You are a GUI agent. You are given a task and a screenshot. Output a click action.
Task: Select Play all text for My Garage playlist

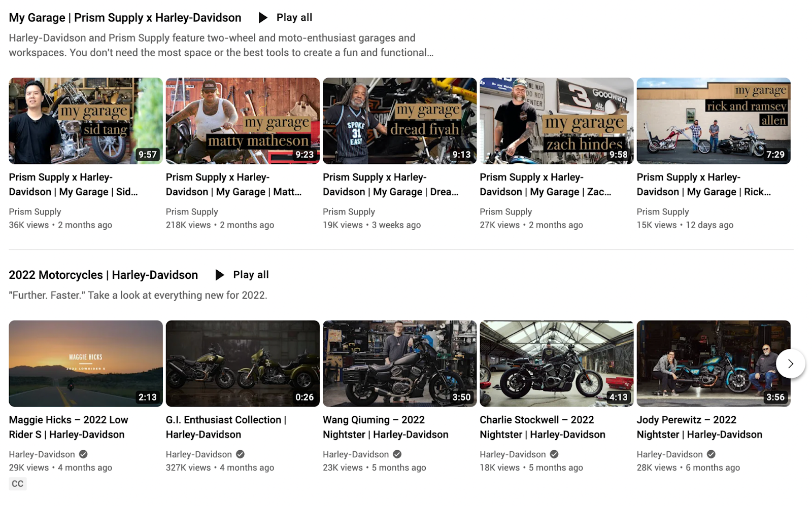click(x=294, y=18)
